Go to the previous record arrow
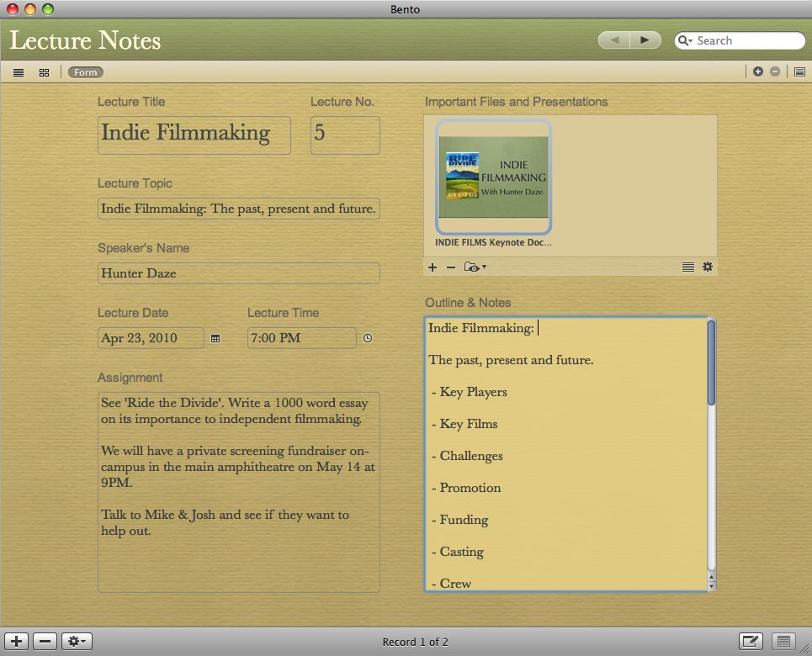Image resolution: width=812 pixels, height=656 pixels. (613, 40)
